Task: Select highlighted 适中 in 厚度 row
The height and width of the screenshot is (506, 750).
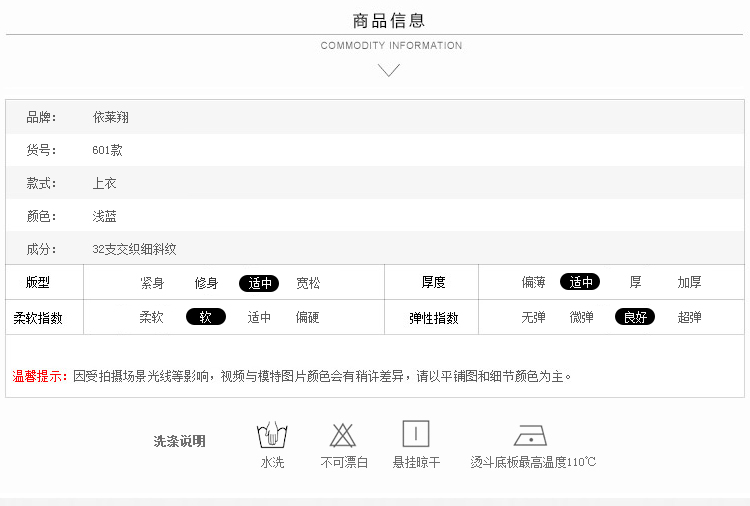Action: [580, 282]
